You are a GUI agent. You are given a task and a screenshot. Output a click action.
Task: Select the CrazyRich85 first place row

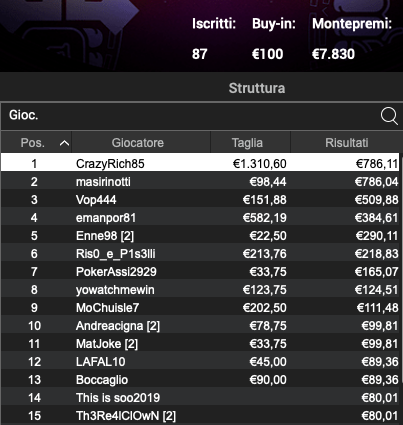(200, 163)
